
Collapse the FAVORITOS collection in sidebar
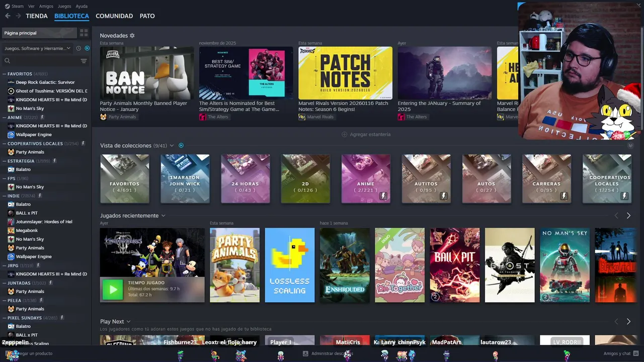tap(4, 74)
